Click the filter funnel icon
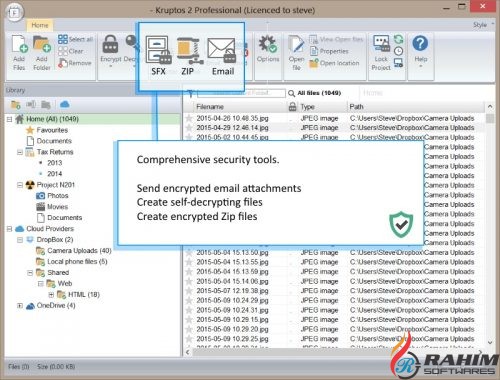500x380 pixels. pyautogui.click(x=190, y=94)
